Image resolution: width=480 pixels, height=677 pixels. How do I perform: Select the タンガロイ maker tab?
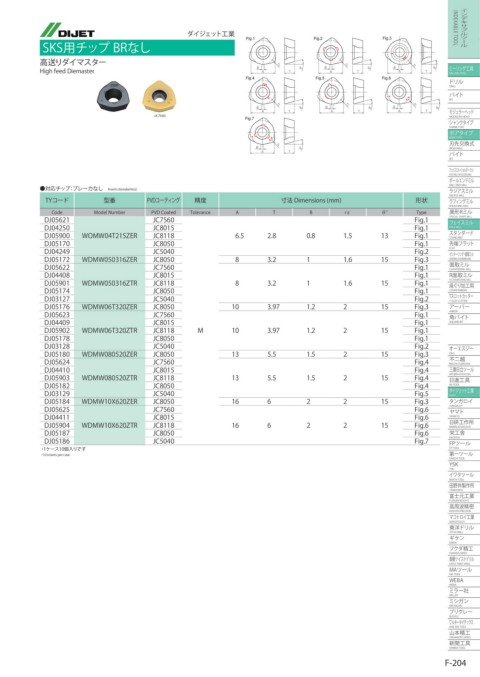click(464, 402)
